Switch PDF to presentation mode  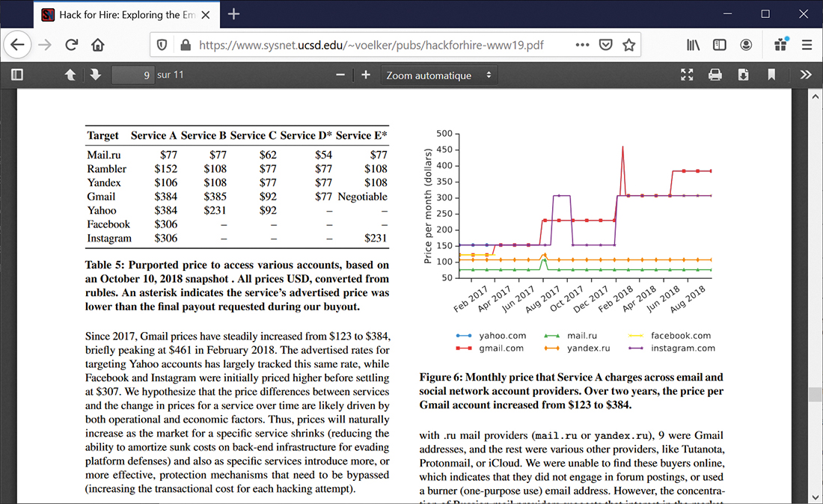coord(687,75)
